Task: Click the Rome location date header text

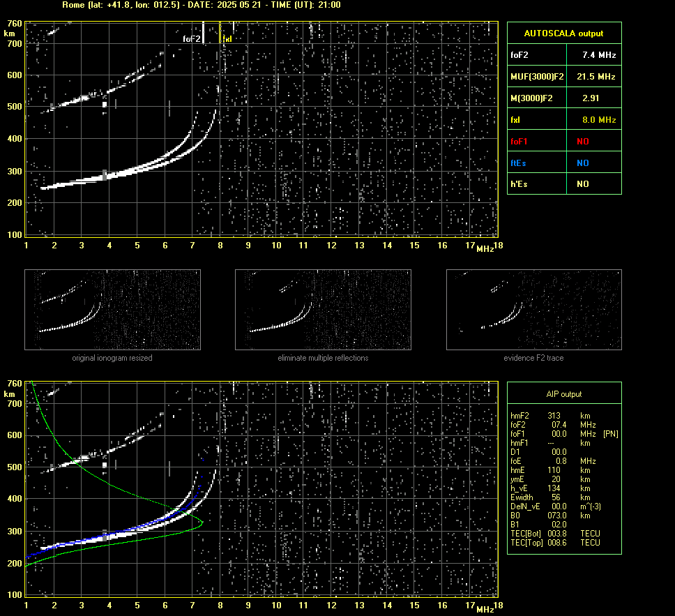Action: tap(202, 5)
